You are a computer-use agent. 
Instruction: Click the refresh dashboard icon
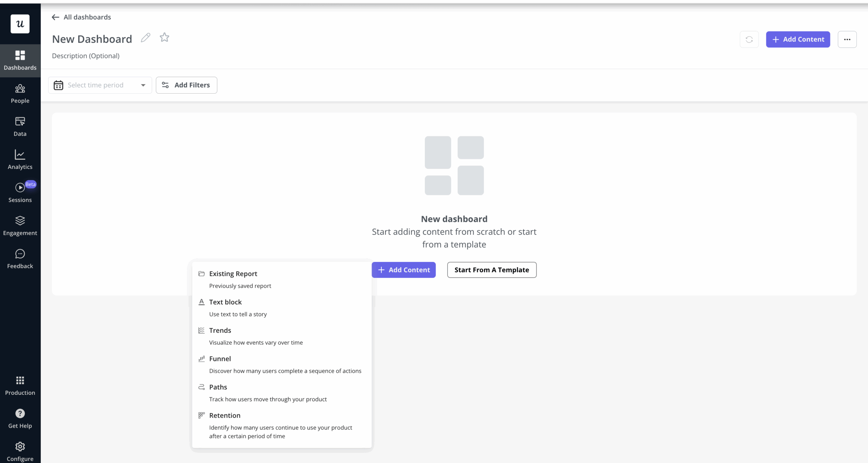pos(749,39)
